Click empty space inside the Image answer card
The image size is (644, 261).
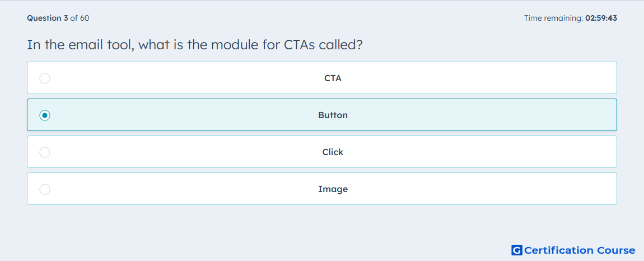click(x=472, y=189)
